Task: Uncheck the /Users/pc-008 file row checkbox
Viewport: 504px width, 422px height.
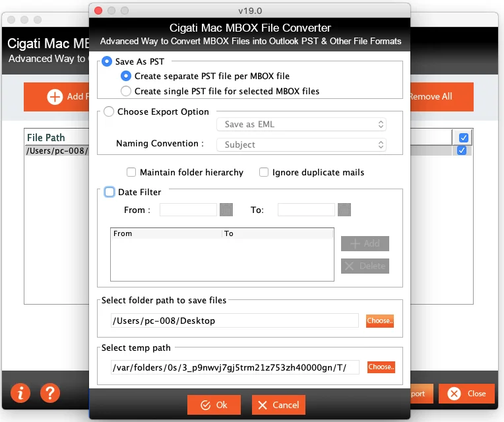Action: tap(462, 150)
